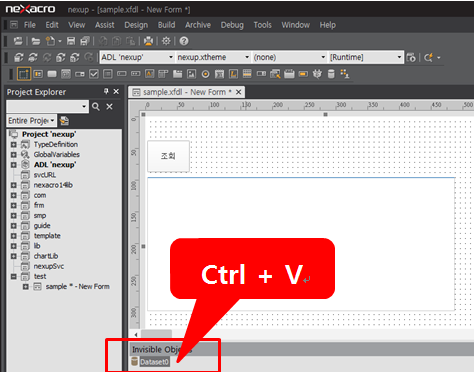Click the open folder toolbar icon
474x372 pixels.
(x=36, y=41)
